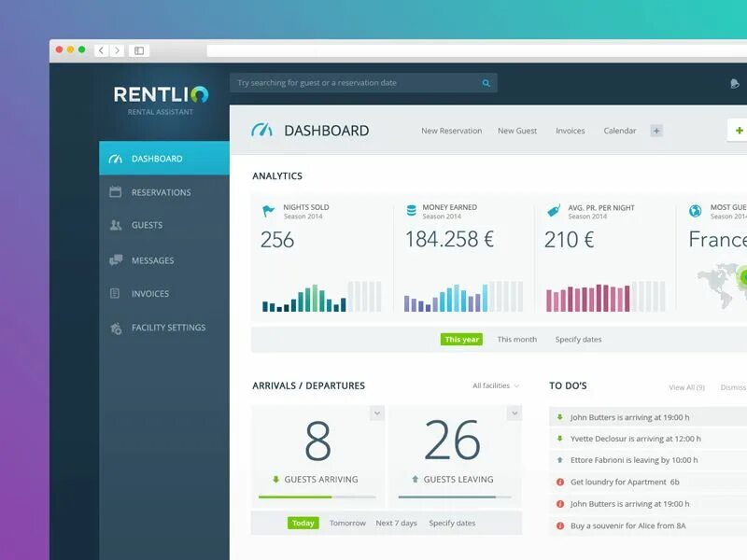The image size is (747, 560).
Task: Click the Invoices document icon in sidebar
Action: [x=115, y=293]
